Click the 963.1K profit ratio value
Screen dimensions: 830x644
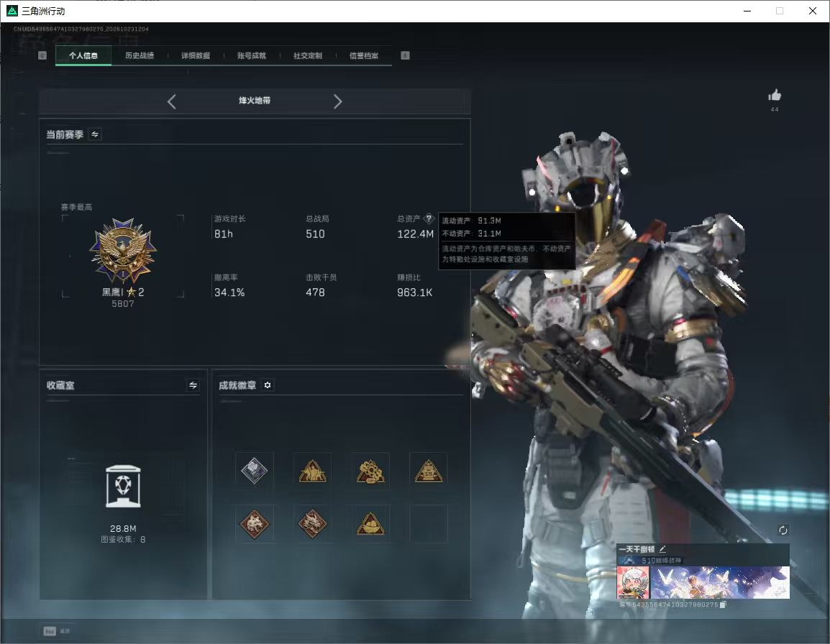[x=414, y=292]
